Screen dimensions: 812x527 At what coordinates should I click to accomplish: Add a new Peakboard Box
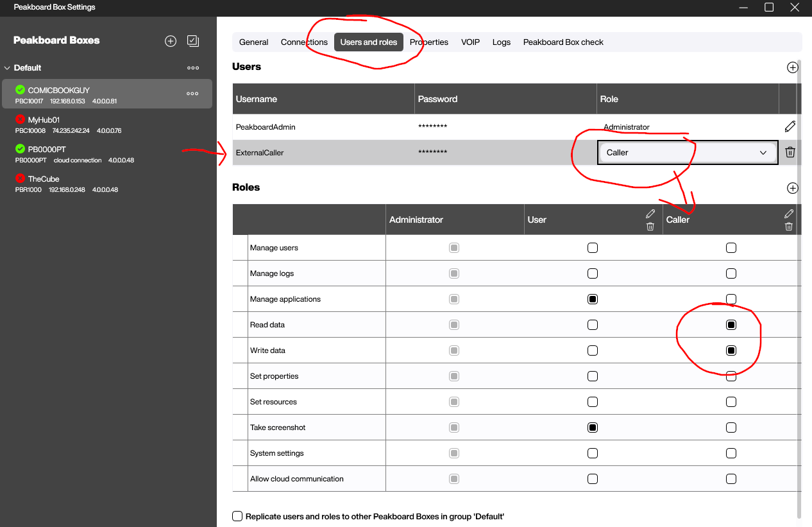click(x=171, y=40)
